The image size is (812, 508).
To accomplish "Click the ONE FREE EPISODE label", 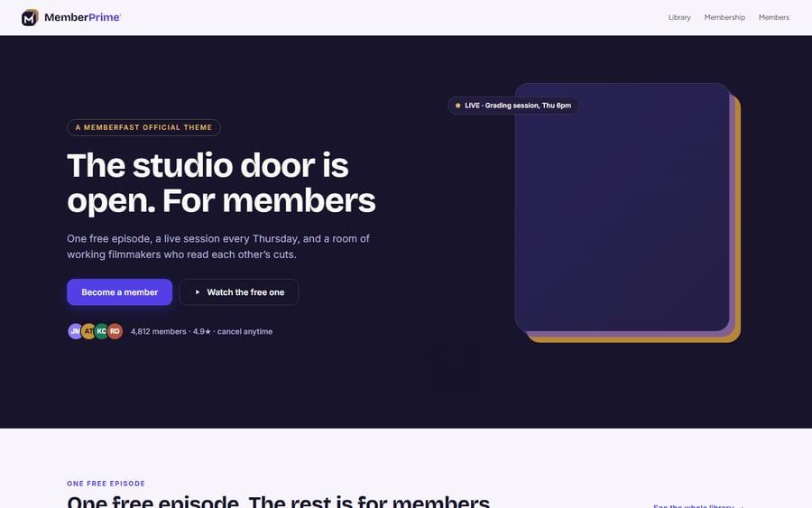I will 106,484.
